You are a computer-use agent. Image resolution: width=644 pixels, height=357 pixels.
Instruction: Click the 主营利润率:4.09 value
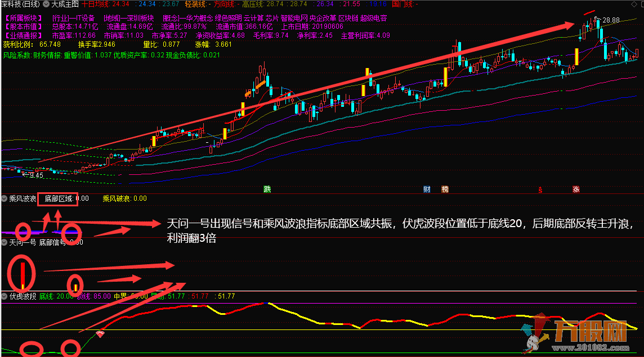(x=365, y=36)
